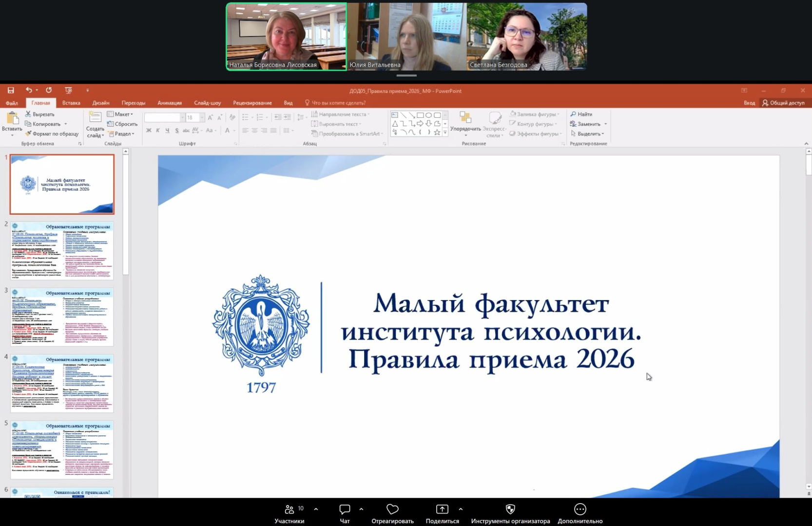Image resolution: width=812 pixels, height=526 pixels.
Task: Center text in the paragraph group
Action: pos(254,131)
